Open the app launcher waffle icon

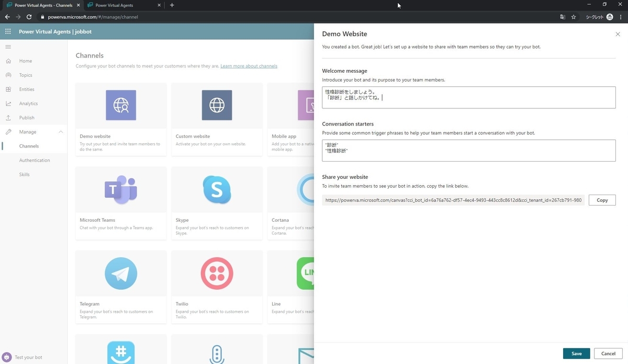tap(8, 31)
